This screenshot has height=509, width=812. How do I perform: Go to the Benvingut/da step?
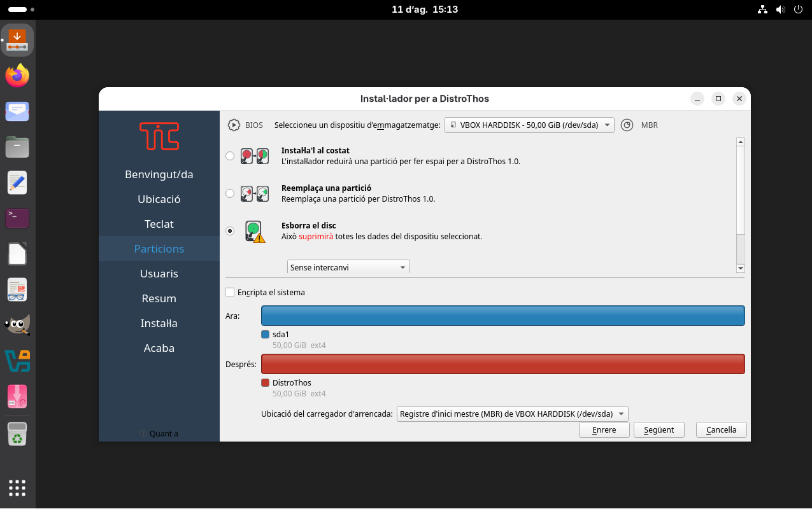coord(159,174)
